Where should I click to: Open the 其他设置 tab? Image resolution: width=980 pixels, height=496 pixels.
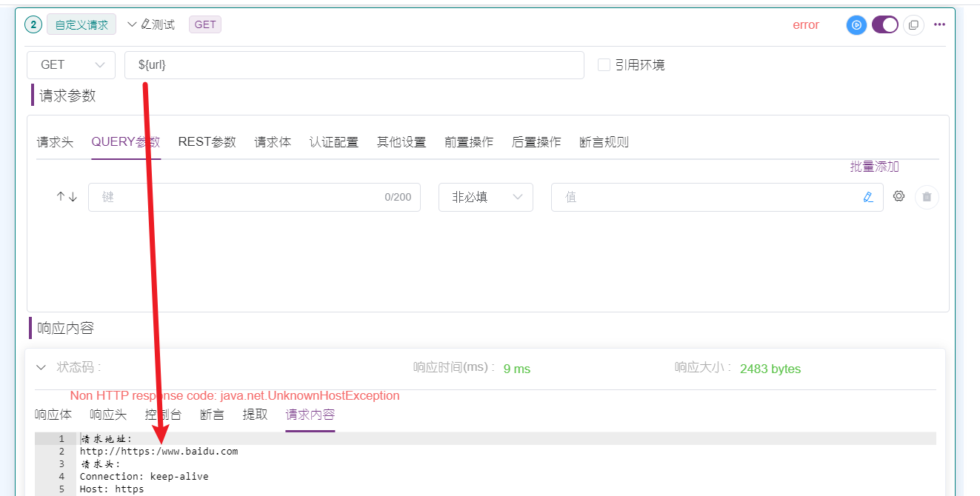click(401, 142)
